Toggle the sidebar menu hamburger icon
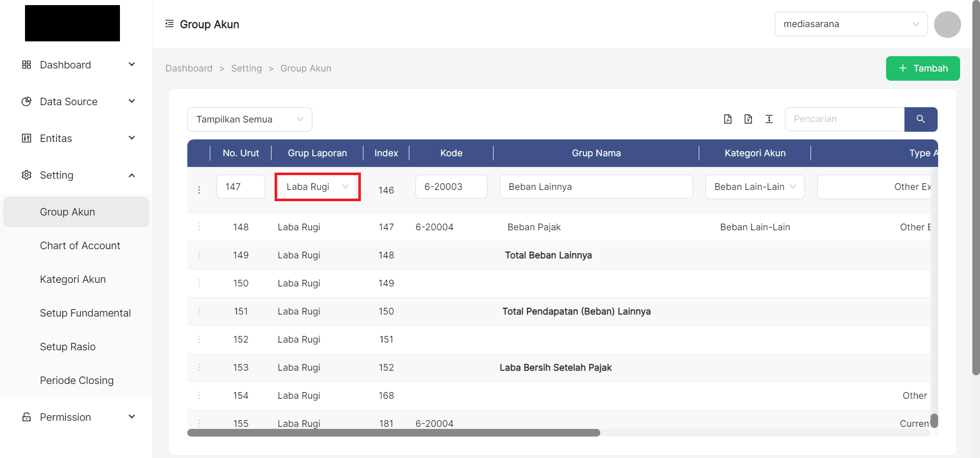 (x=169, y=24)
